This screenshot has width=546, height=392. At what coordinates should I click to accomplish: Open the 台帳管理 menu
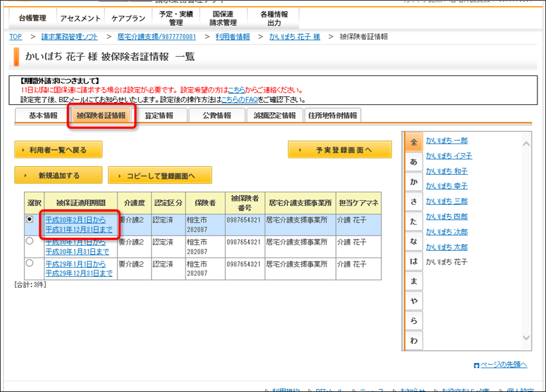click(32, 18)
